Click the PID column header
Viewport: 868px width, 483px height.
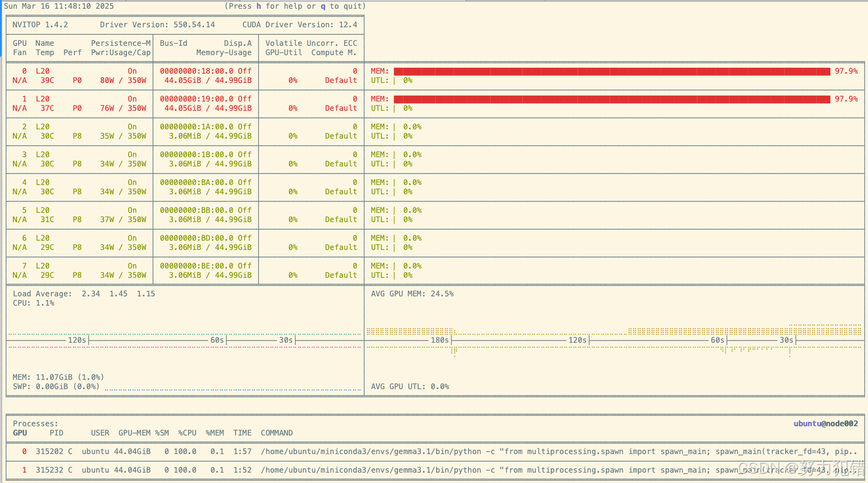click(x=56, y=433)
